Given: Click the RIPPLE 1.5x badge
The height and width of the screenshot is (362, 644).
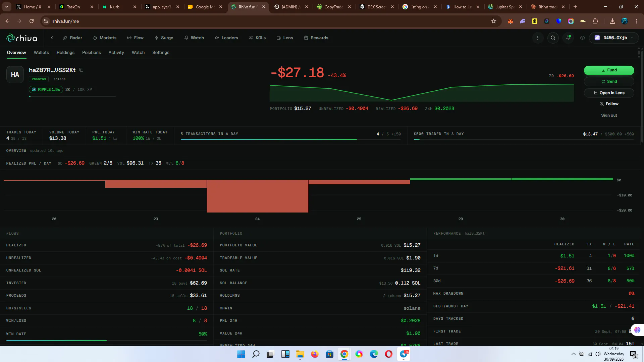Looking at the screenshot, I should click(x=46, y=89).
